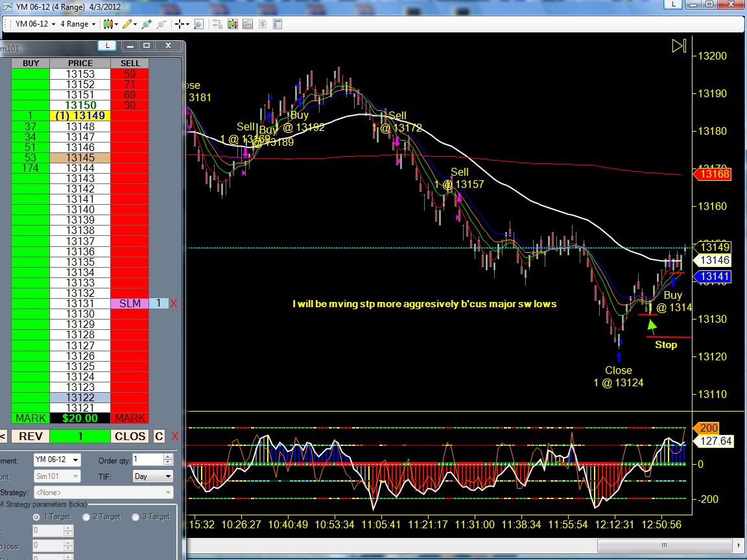Open the YM 06-12 instrument dropdown in toolbar

click(35, 24)
